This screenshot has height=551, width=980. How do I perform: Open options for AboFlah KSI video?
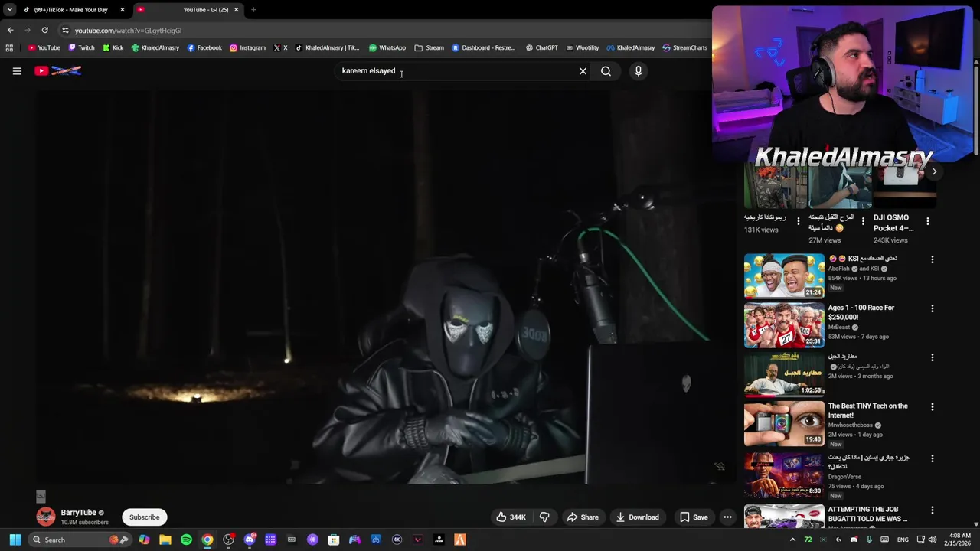tap(932, 259)
